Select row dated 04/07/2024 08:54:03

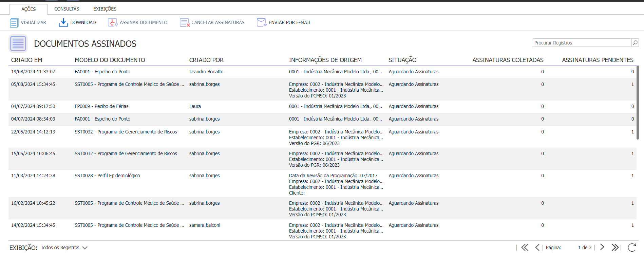point(322,119)
